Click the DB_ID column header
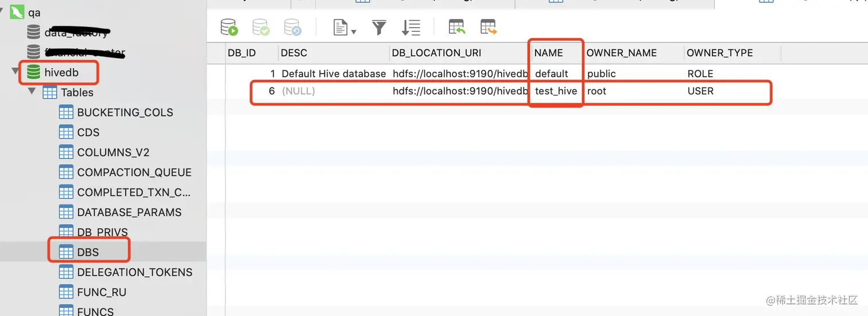Image resolution: width=868 pixels, height=316 pixels. click(242, 53)
